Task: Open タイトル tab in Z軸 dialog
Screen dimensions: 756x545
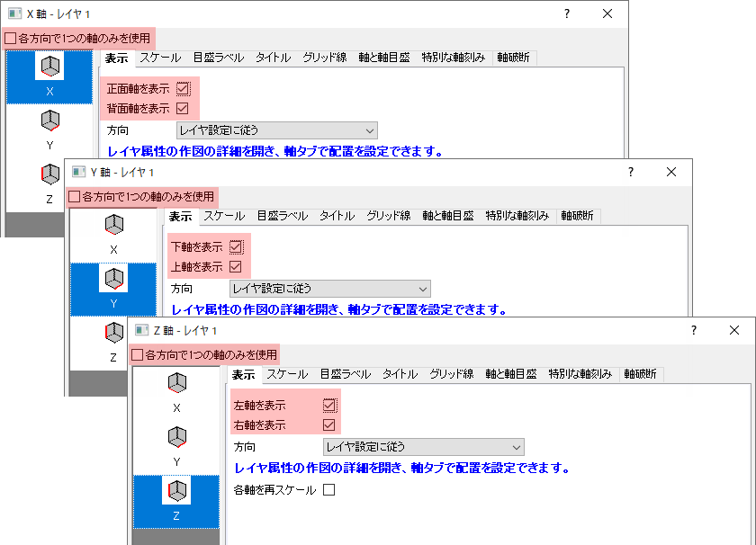Action: tap(400, 374)
